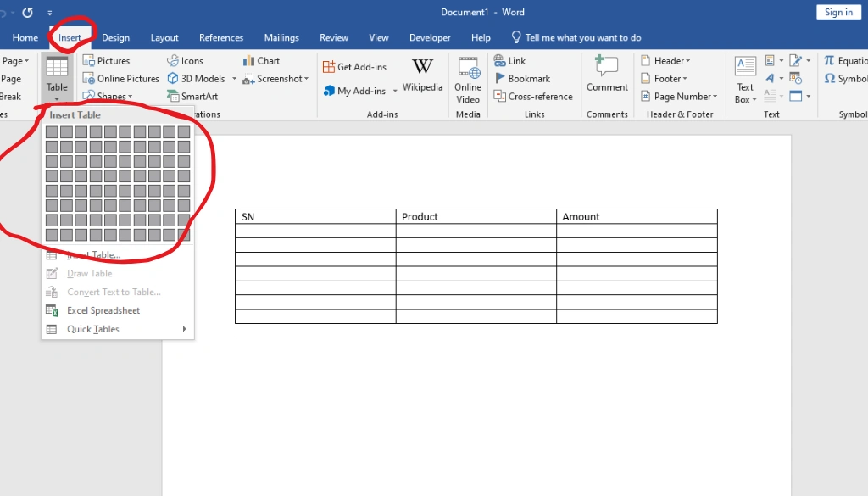
Task: Click the SN table header cell
Action: point(315,216)
